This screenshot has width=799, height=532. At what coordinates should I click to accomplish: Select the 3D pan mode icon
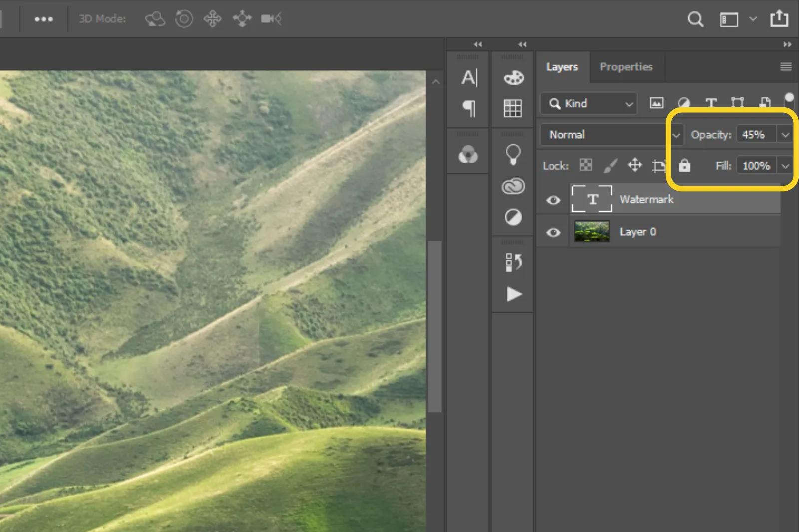[213, 19]
